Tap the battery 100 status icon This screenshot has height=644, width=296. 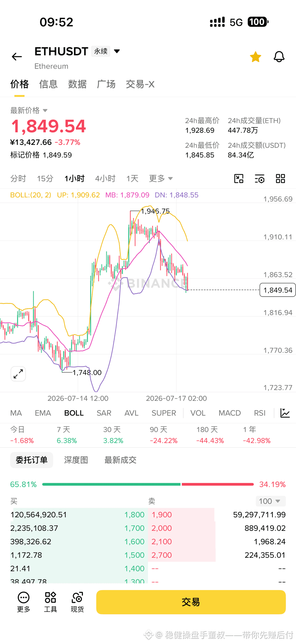tap(258, 22)
